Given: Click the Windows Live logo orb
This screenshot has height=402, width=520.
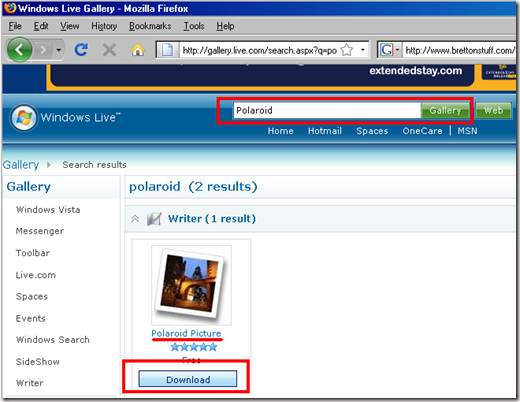Looking at the screenshot, I should (23, 117).
